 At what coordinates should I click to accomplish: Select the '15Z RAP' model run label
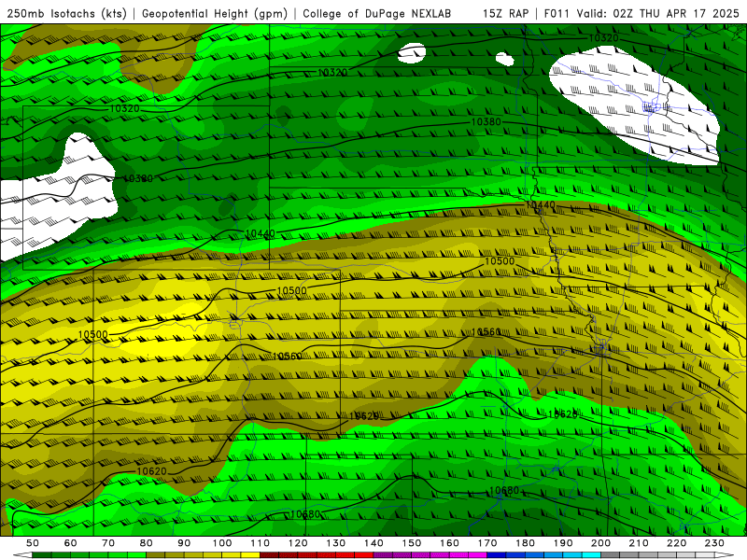[505, 13]
